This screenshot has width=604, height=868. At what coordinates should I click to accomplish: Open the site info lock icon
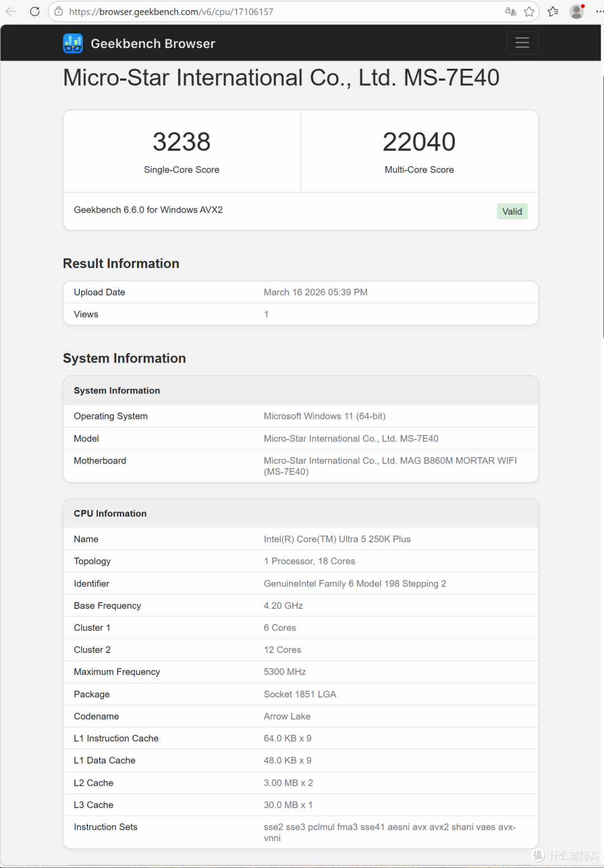click(x=59, y=11)
